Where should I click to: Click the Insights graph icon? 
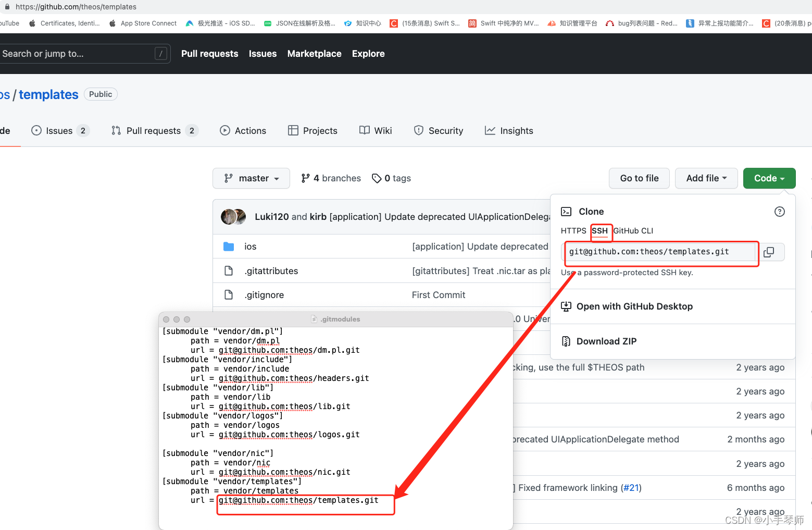pos(490,130)
